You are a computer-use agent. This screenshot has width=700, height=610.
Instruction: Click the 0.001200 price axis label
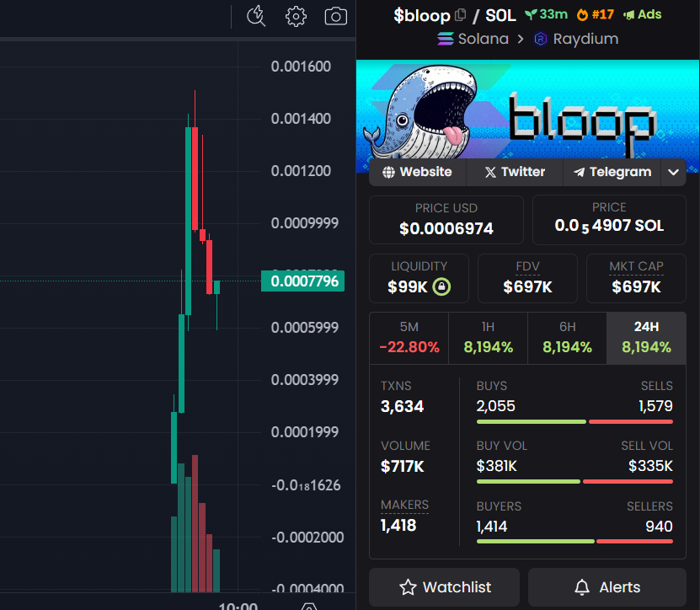point(301,171)
